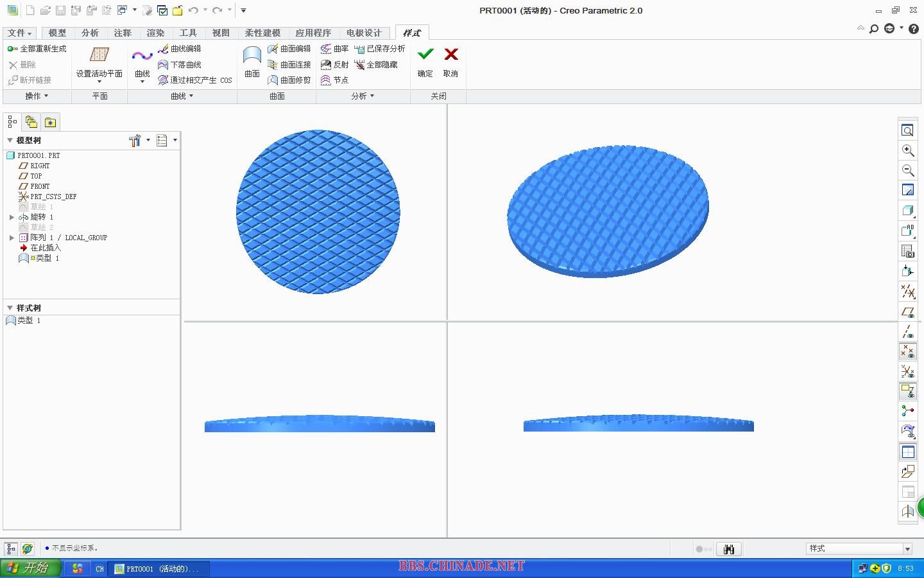This screenshot has height=578, width=924.
Task: Toggle datum axis display in right toolbar
Action: pyautogui.click(x=907, y=332)
